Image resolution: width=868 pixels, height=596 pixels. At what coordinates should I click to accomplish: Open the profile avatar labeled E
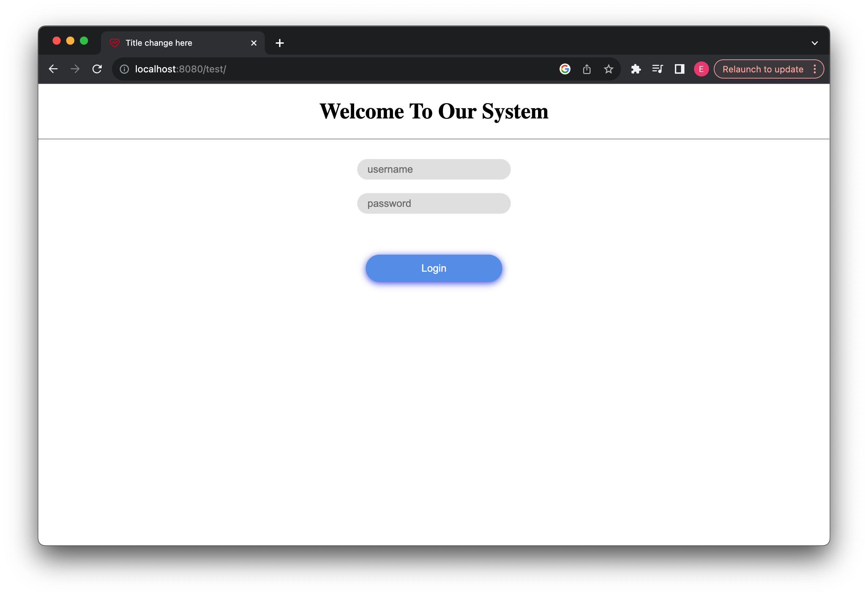coord(701,69)
